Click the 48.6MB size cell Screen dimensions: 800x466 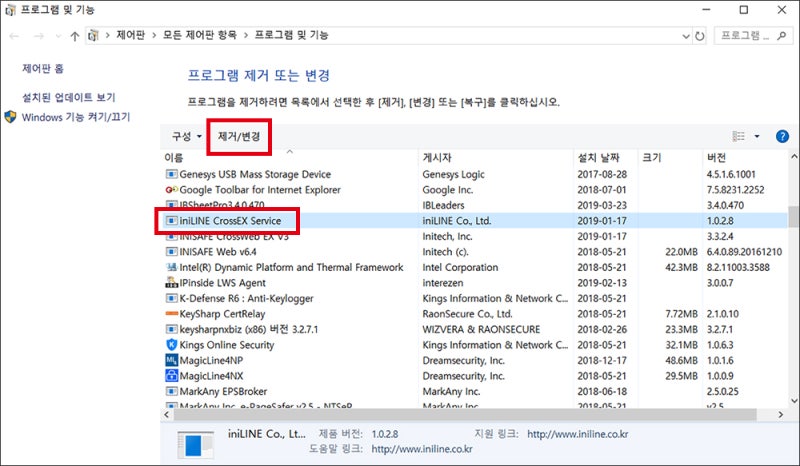681,360
